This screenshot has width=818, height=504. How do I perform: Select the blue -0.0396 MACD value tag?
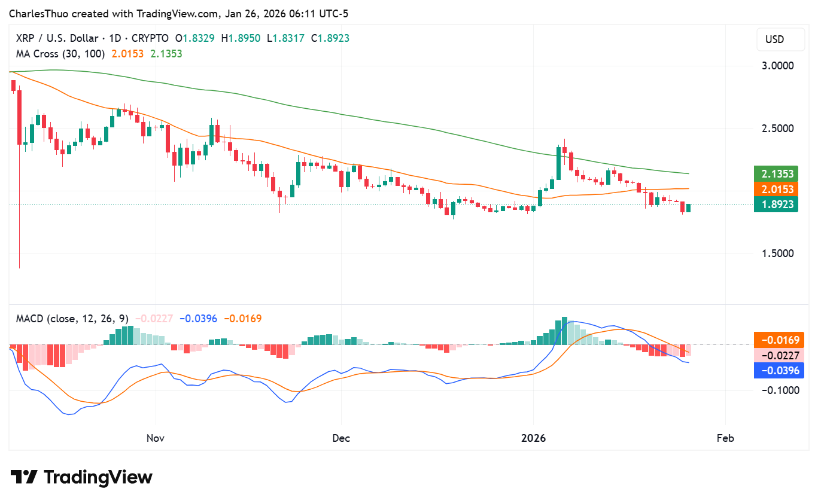[779, 371]
